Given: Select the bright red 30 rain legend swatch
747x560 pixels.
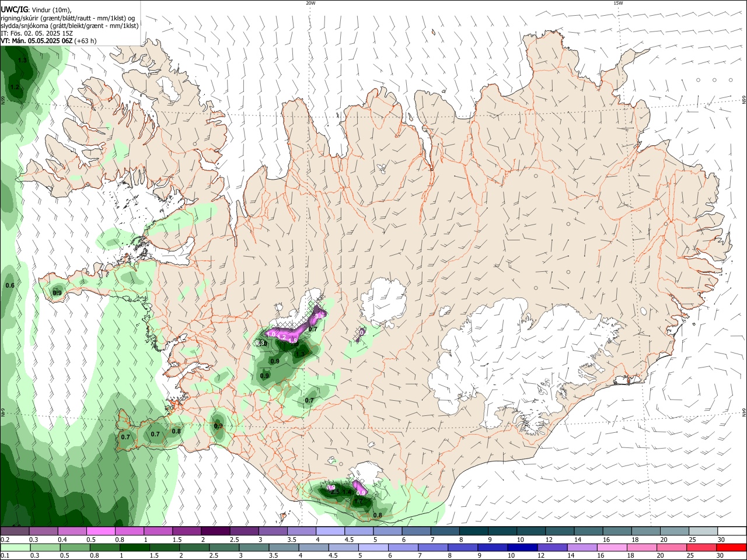Looking at the screenshot, I should 731,547.
